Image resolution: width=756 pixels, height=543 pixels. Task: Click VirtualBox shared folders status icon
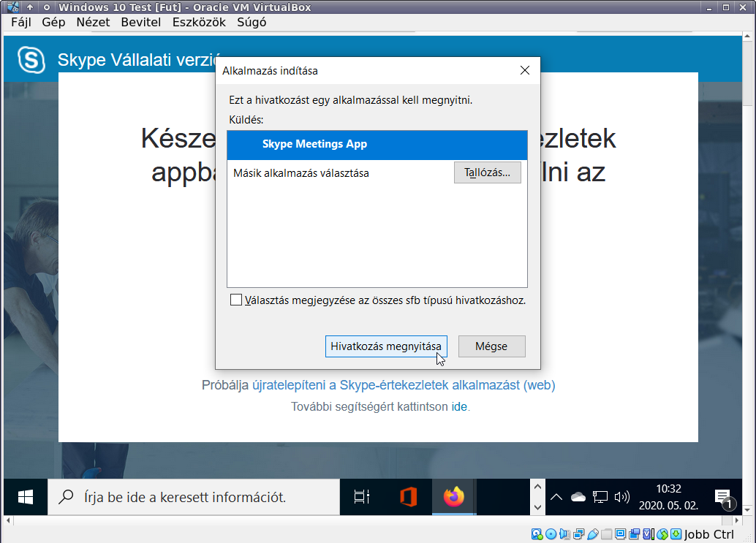(607, 534)
